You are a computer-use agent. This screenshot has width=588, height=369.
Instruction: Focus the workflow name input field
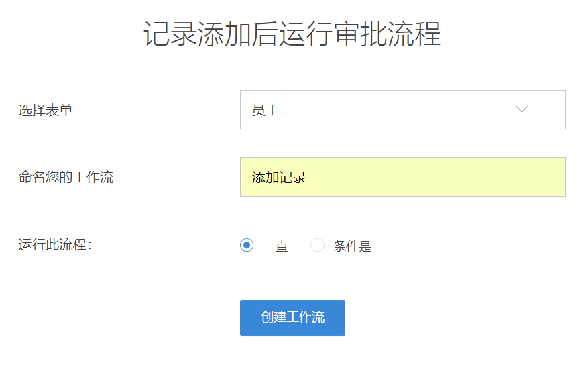click(x=402, y=177)
